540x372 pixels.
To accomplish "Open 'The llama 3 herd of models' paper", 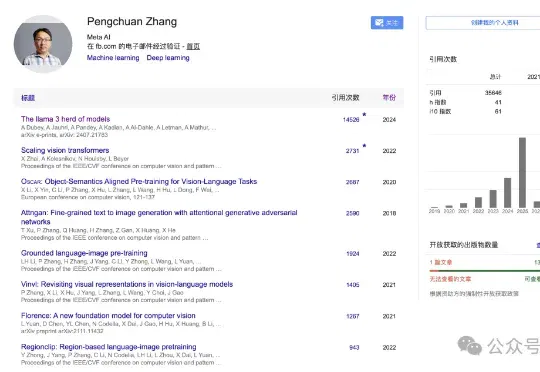I will point(65,119).
